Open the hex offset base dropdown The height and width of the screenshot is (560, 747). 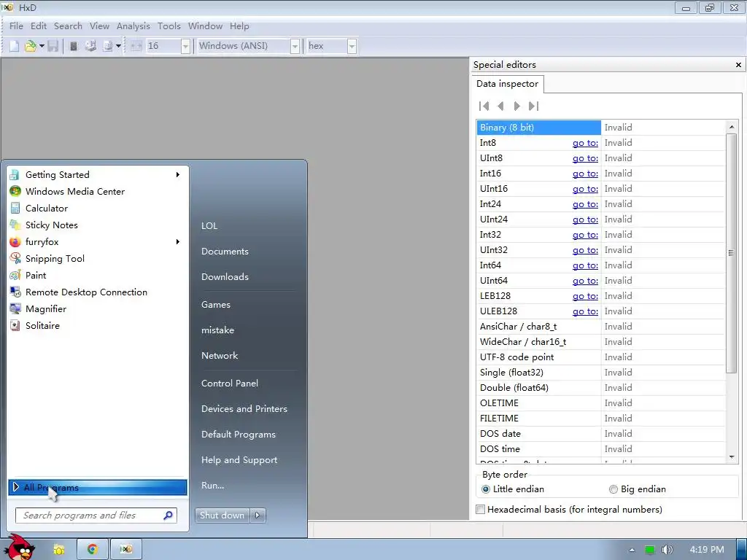click(352, 46)
